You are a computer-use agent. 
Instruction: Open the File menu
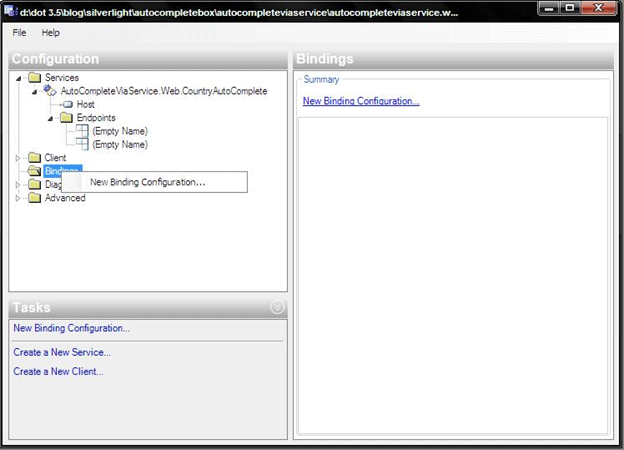19,33
